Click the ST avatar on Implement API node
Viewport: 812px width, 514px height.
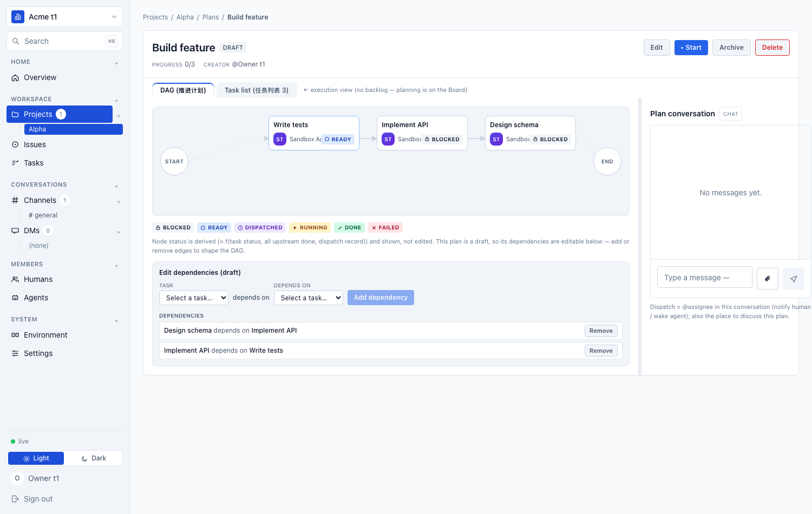(388, 139)
